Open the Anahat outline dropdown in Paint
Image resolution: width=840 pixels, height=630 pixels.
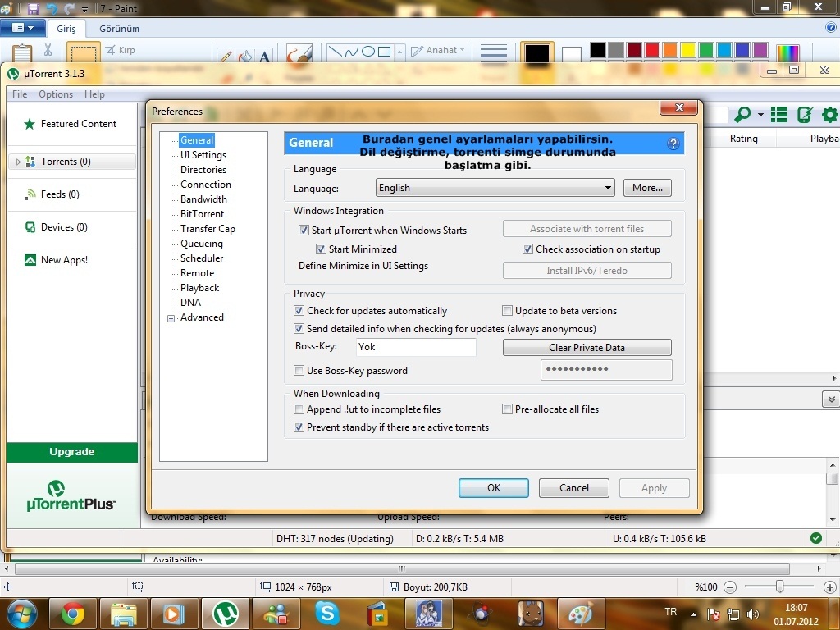tap(438, 50)
